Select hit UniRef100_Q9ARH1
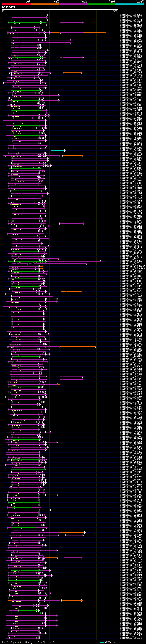Image resolution: width=146 pixels, height=644 pixels. click(x=131, y=93)
